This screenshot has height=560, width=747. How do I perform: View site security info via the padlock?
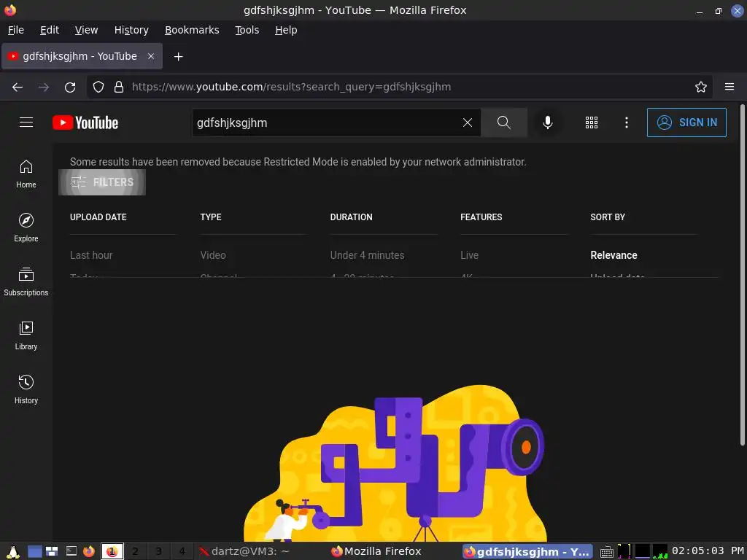tap(119, 87)
